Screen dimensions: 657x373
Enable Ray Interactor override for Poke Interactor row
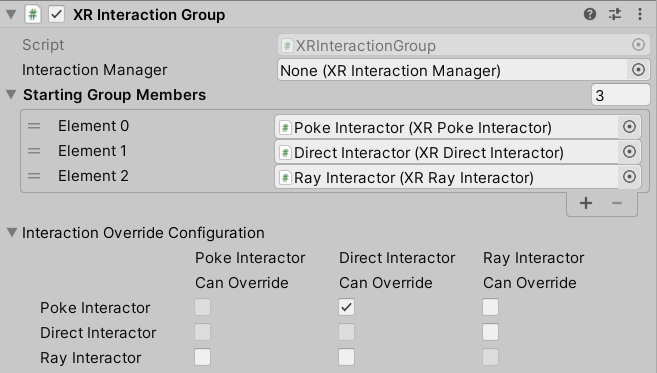click(x=490, y=307)
